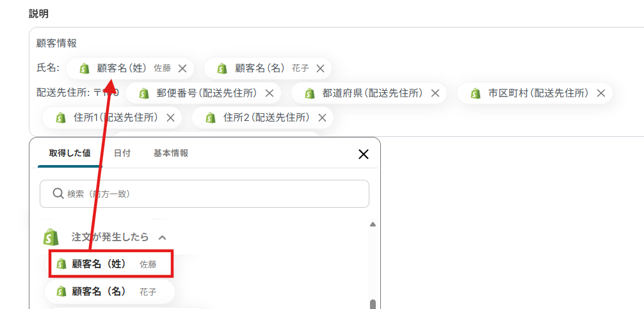Remove the 住所1(配送先住所) chip
The image size is (644, 309).
point(170,118)
